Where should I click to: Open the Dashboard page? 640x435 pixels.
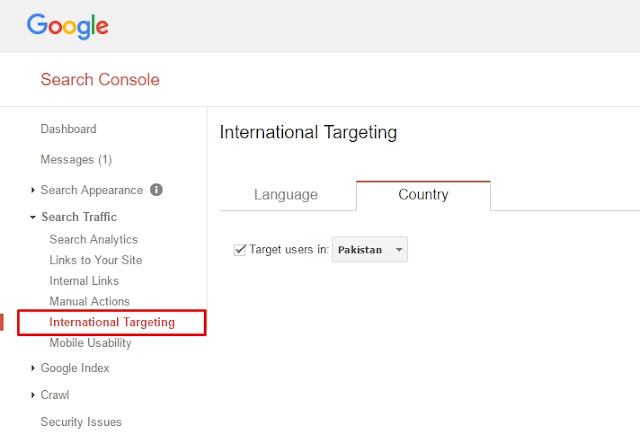pos(69,129)
